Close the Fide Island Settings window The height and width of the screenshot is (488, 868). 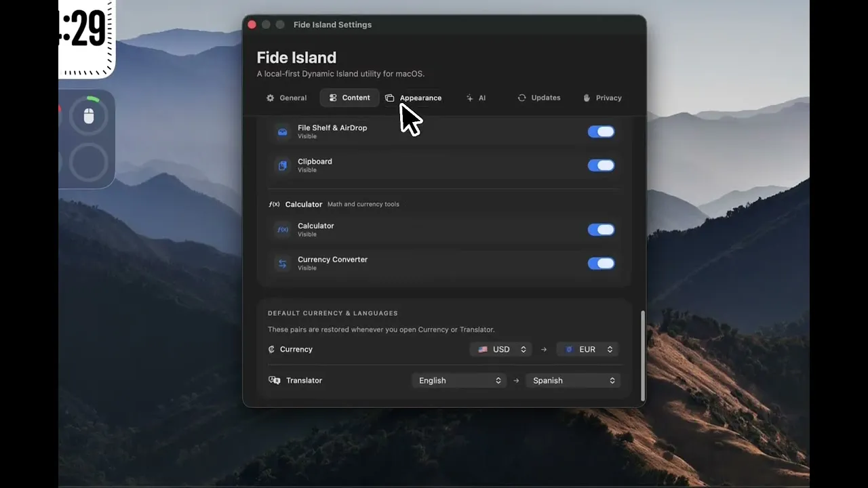pos(252,24)
